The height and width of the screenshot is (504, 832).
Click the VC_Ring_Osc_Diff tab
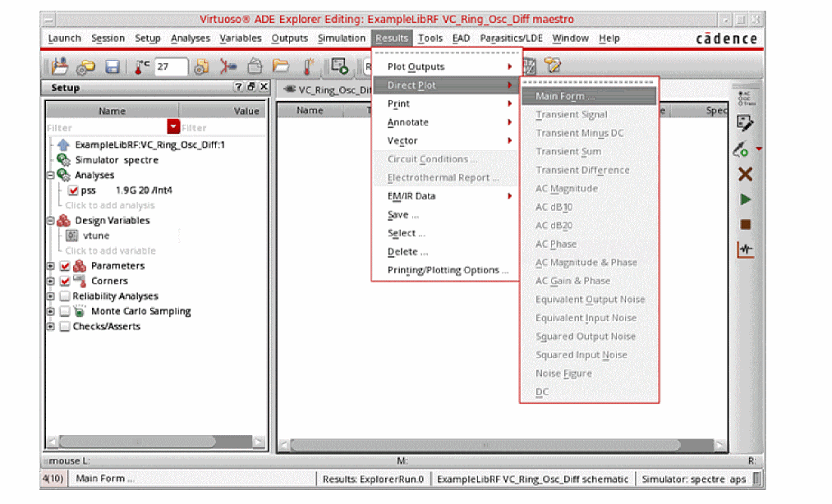tap(326, 89)
